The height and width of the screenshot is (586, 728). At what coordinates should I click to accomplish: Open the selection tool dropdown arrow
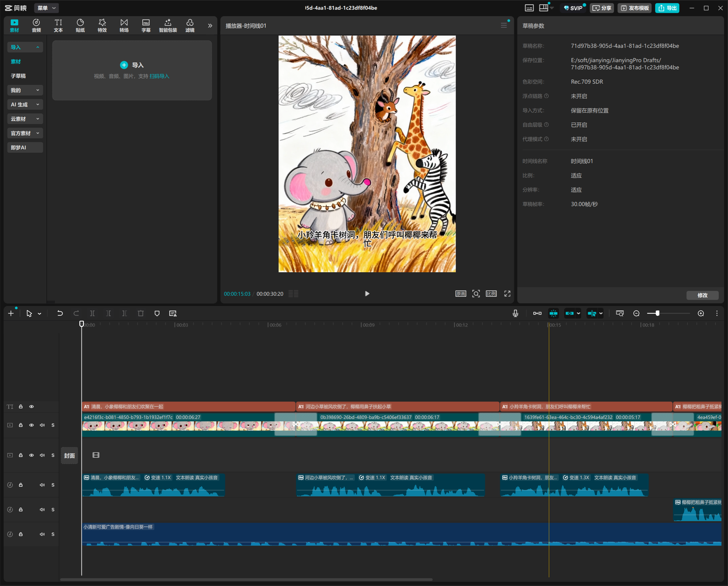(39, 313)
